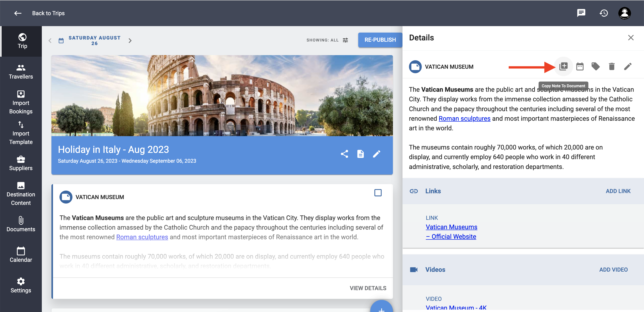Go to next day with right chevron
This screenshot has height=312, width=644.
click(x=130, y=41)
